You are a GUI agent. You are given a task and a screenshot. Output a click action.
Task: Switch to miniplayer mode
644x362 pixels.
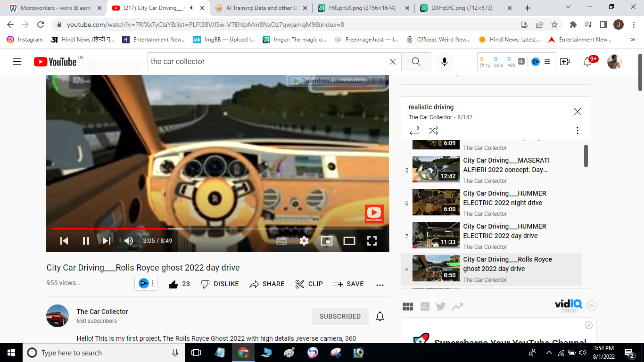[x=326, y=241]
